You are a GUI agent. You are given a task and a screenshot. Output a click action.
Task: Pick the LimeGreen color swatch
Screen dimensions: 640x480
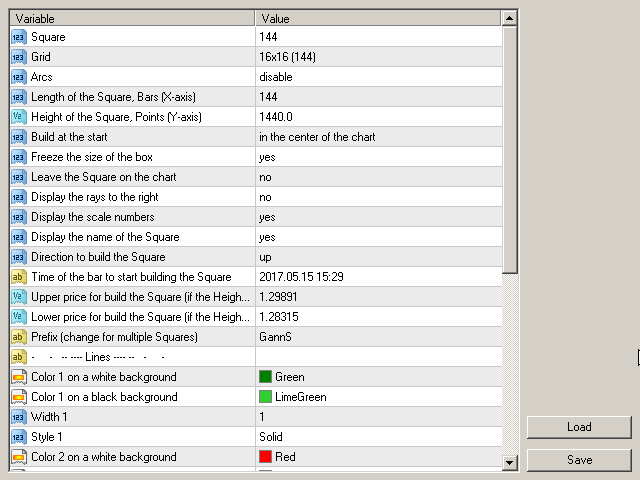pos(265,397)
